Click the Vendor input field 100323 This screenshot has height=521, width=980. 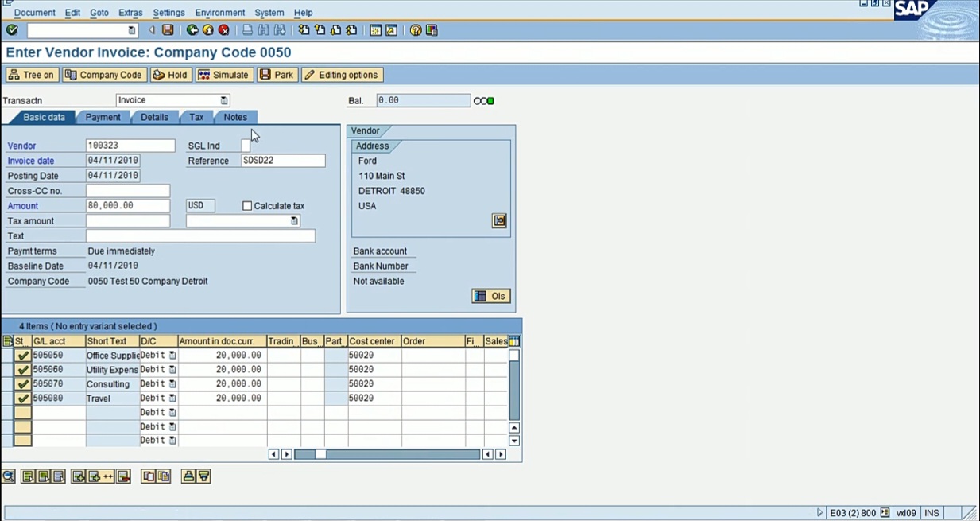tap(130, 146)
